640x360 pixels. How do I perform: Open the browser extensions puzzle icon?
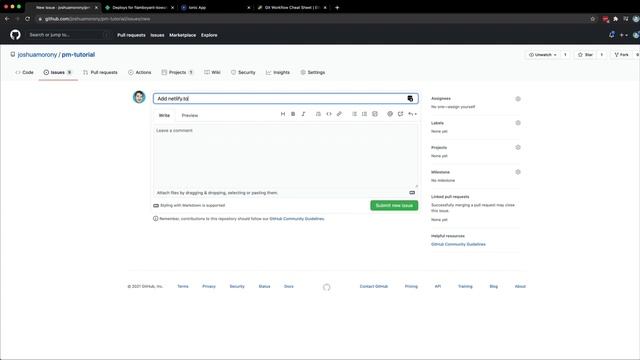[x=616, y=19]
